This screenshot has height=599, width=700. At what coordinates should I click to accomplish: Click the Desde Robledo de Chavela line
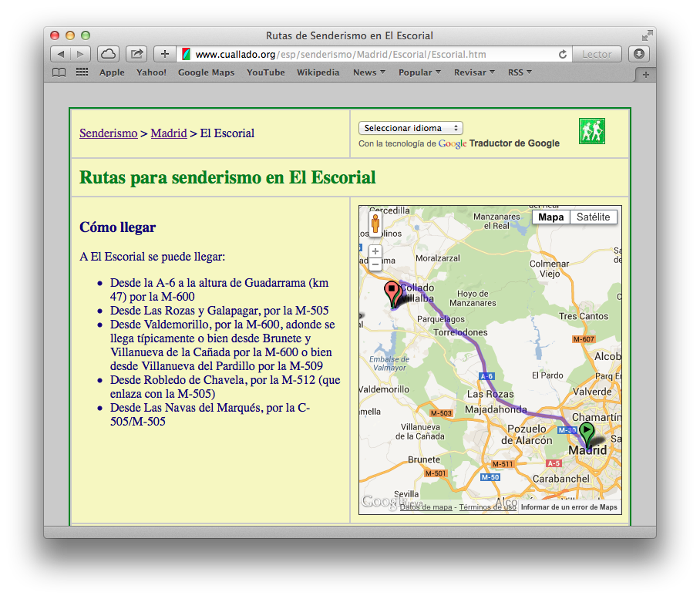225,387
